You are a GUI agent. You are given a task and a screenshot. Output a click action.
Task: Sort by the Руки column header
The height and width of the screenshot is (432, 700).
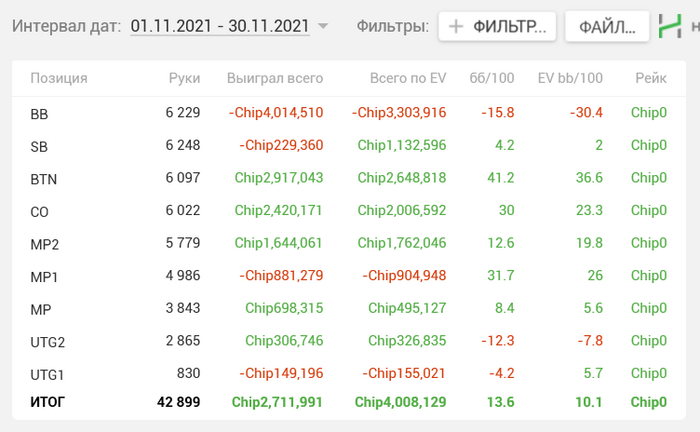(x=184, y=78)
